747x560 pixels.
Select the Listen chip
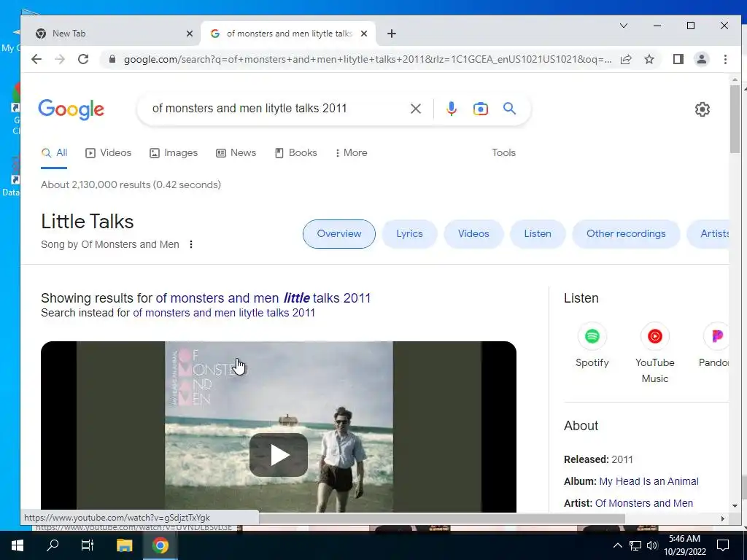coord(538,234)
